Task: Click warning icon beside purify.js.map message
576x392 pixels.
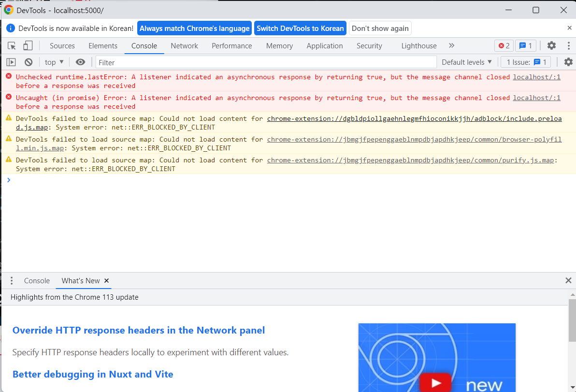Action: 9,160
